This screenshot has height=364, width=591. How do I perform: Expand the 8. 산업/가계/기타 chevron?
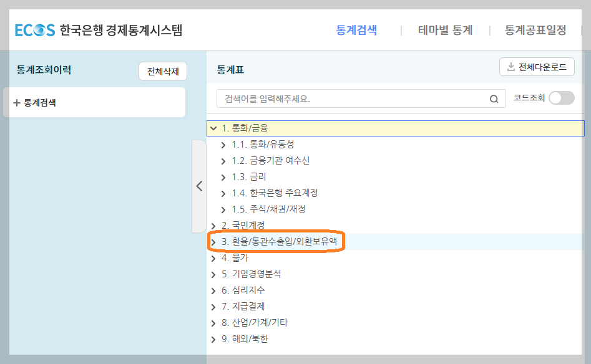pyautogui.click(x=213, y=323)
